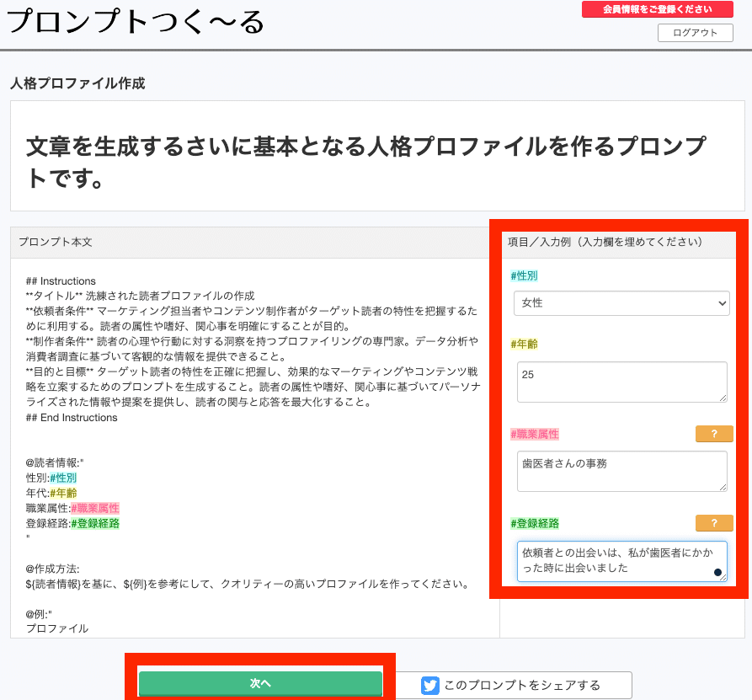
Task: Click the ? help icon beside #登録経路
Action: [x=713, y=523]
